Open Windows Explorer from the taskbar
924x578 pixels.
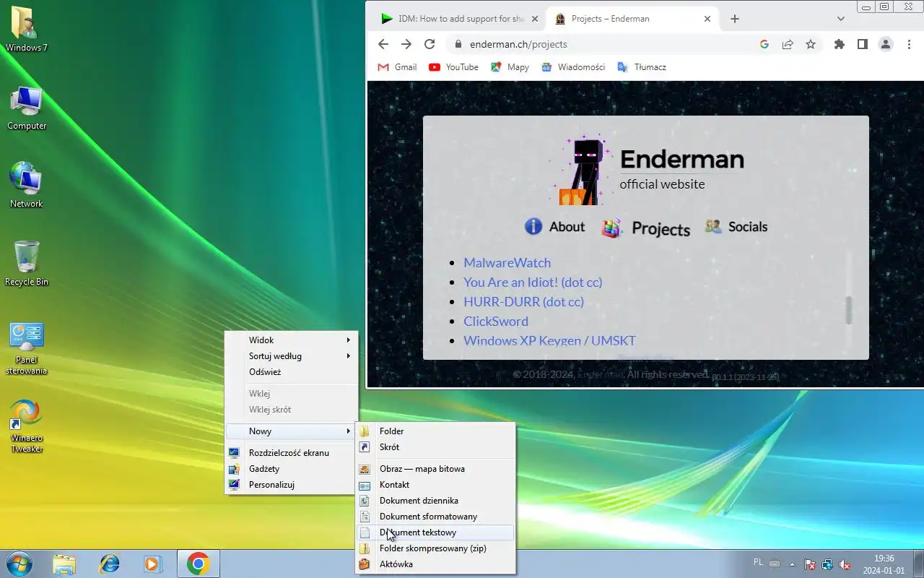[x=64, y=564]
